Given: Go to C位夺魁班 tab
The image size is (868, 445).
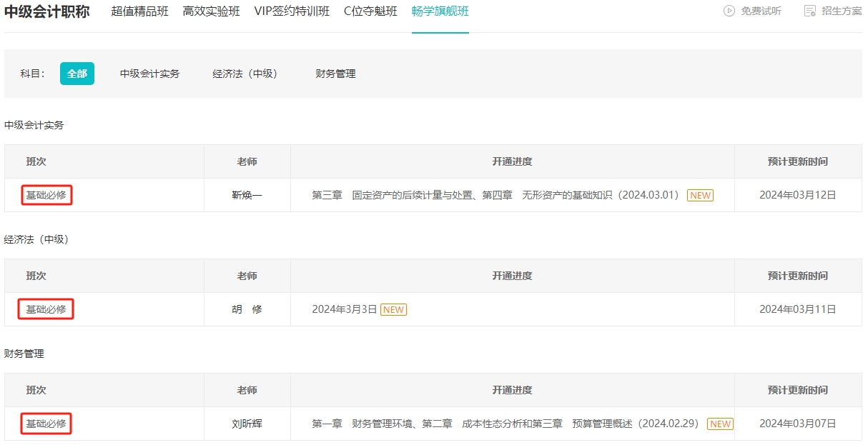Looking at the screenshot, I should [x=370, y=11].
